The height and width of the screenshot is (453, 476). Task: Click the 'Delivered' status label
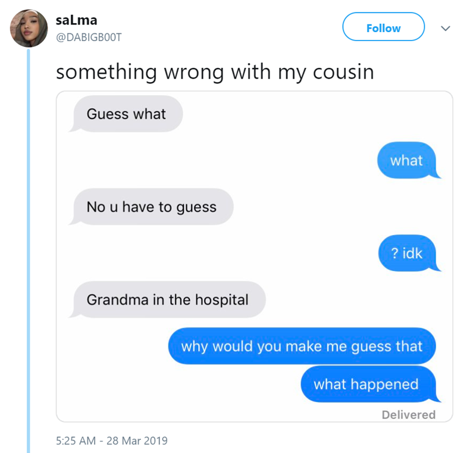pyautogui.click(x=408, y=414)
